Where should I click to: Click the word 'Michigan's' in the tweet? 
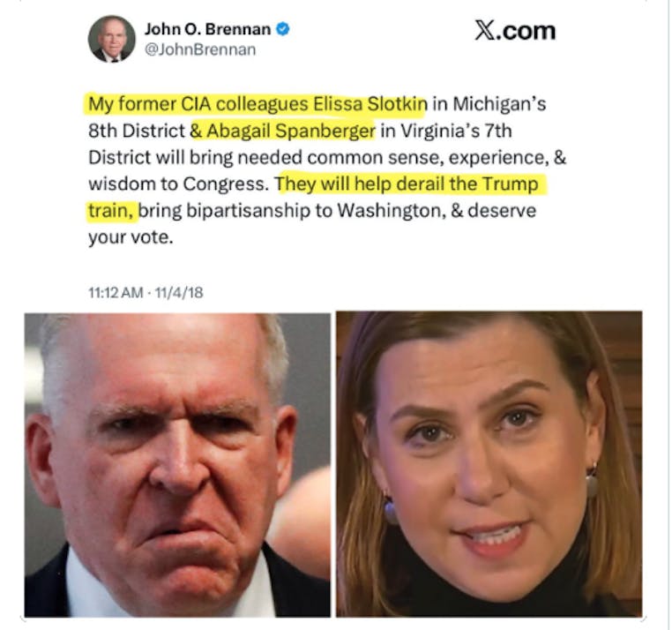coord(499,104)
